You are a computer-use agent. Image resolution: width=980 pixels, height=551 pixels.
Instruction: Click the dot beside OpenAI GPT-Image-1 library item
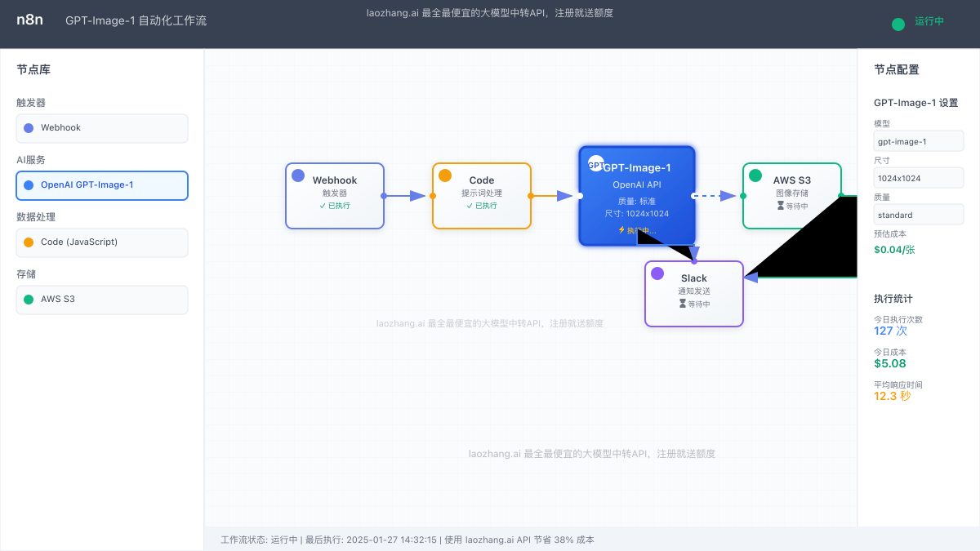[29, 185]
